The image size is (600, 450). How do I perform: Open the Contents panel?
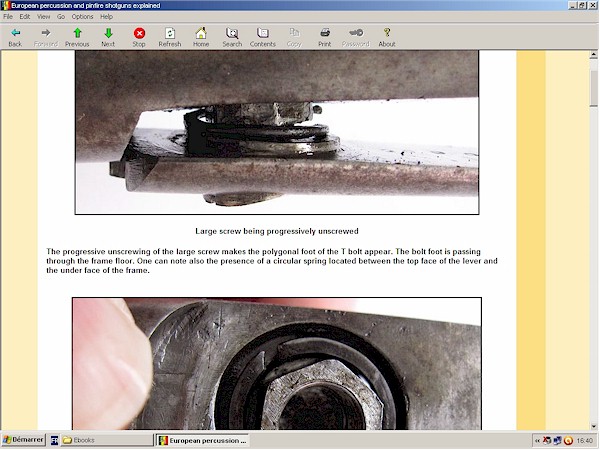[263, 33]
